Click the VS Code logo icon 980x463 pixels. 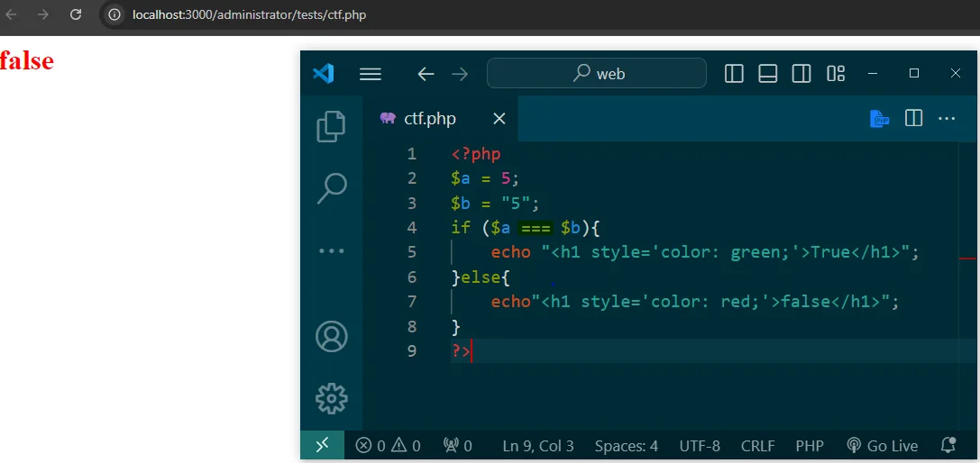324,74
